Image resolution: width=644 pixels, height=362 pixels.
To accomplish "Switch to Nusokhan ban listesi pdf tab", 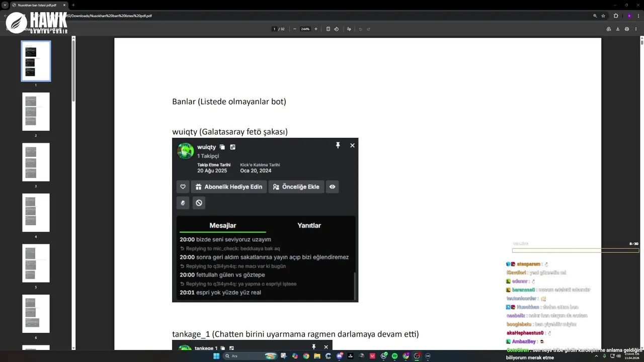I will [x=38, y=5].
